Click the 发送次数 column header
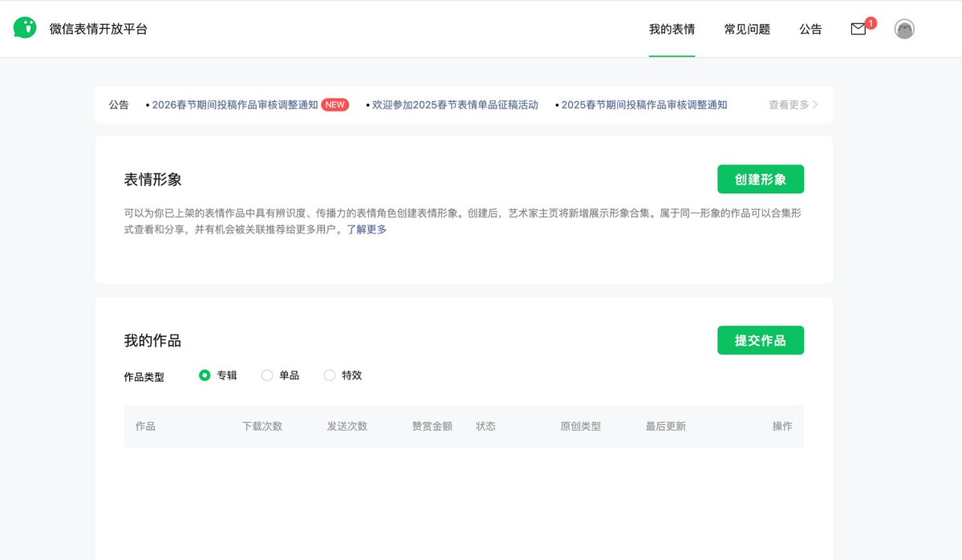The image size is (962, 560). click(347, 426)
